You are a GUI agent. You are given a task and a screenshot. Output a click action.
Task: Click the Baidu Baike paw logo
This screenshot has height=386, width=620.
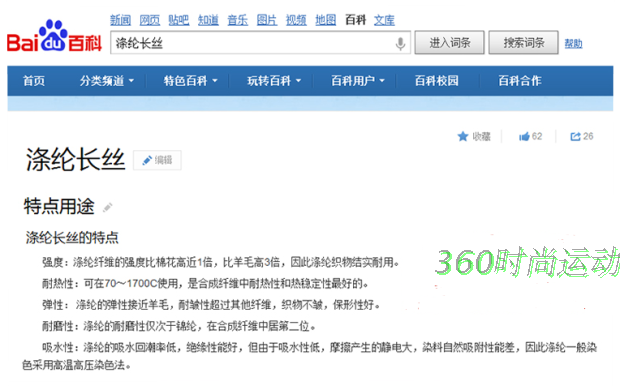click(54, 36)
